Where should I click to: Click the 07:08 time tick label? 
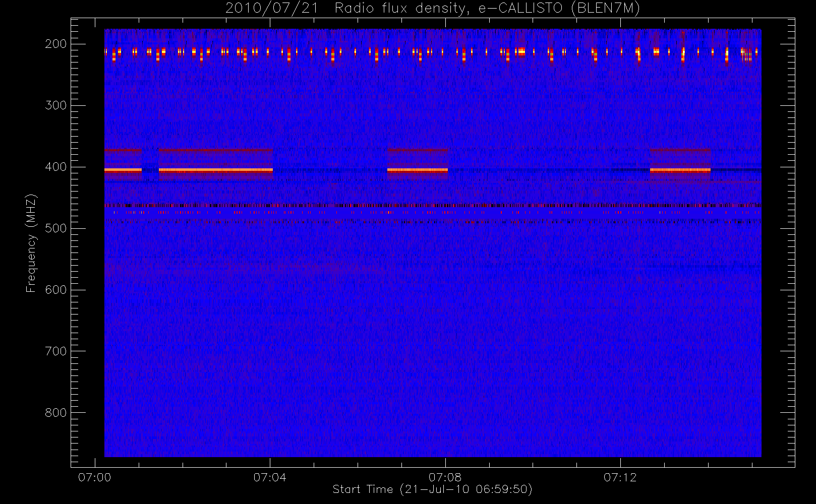click(445, 477)
